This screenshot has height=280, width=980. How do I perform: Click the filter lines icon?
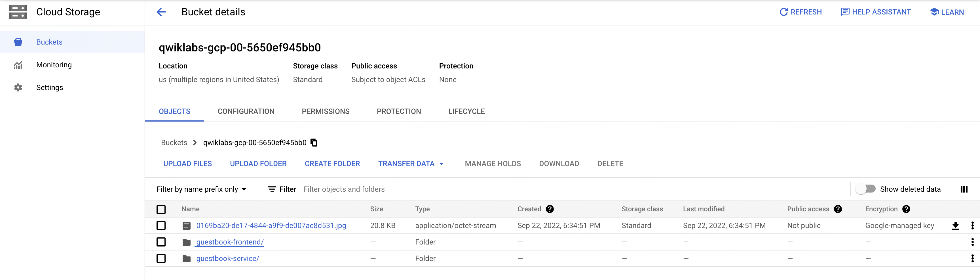[x=272, y=189]
